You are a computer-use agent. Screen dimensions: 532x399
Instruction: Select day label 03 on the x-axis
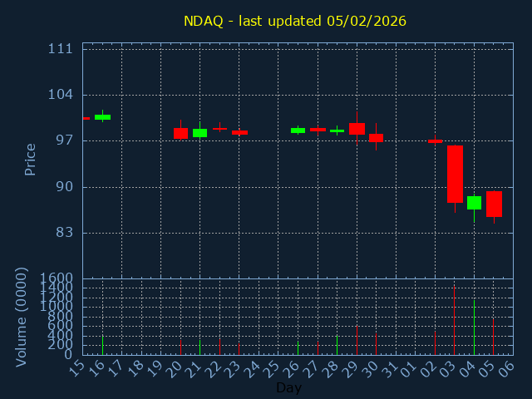pyautogui.click(x=449, y=369)
